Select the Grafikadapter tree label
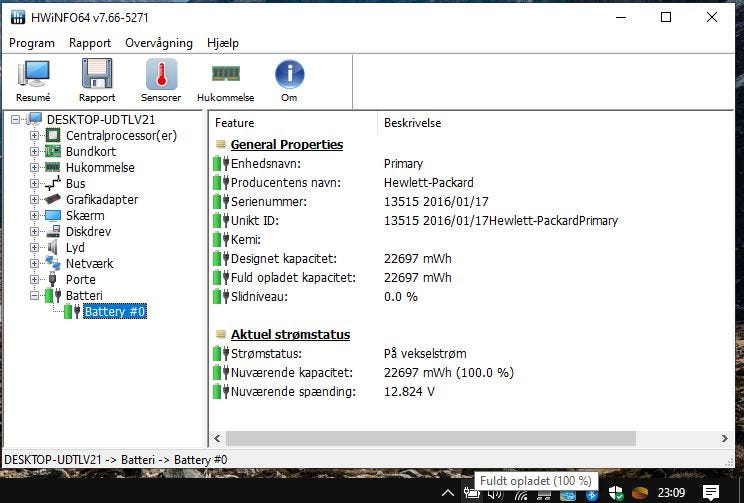Viewport: 744px width, 503px height. click(102, 199)
